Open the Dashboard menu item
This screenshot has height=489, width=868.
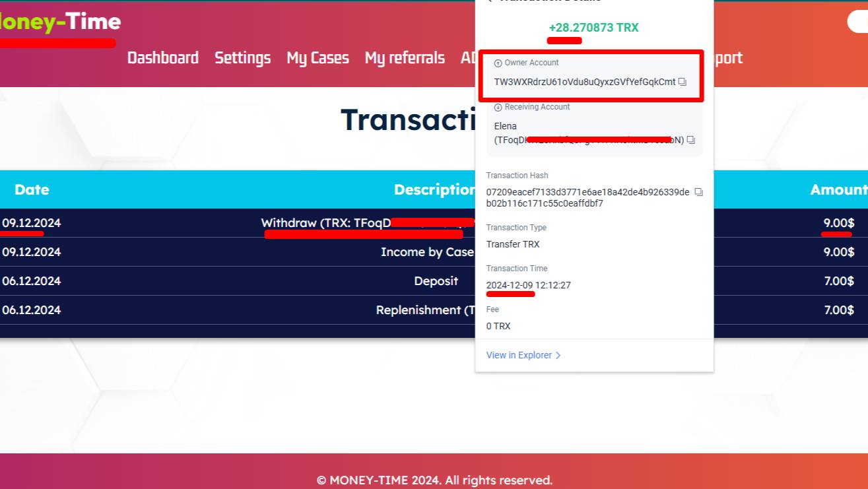163,58
